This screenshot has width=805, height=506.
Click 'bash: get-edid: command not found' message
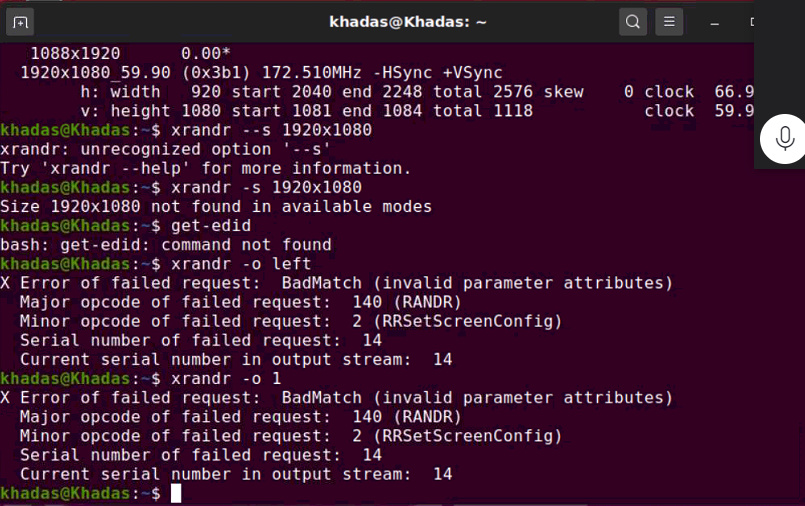pos(166,245)
